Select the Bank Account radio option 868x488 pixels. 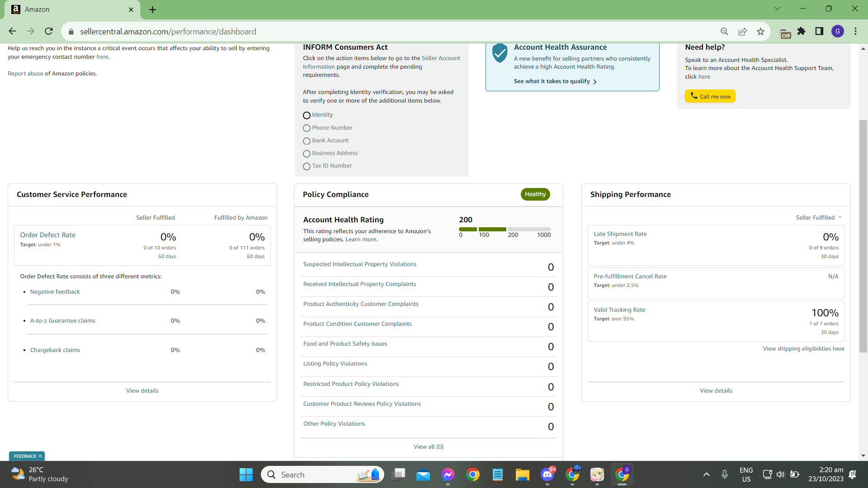pos(307,141)
